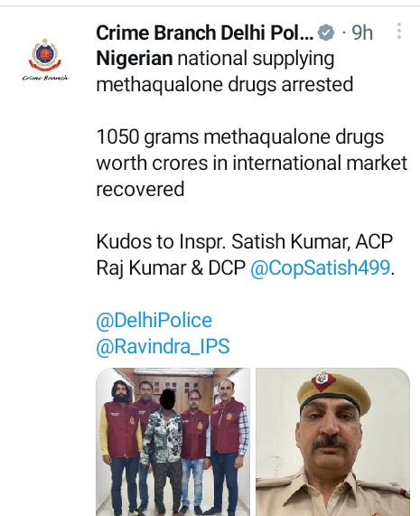420x516 pixels.
Task: Click 'worth crores in international market' line
Action: pos(252,163)
